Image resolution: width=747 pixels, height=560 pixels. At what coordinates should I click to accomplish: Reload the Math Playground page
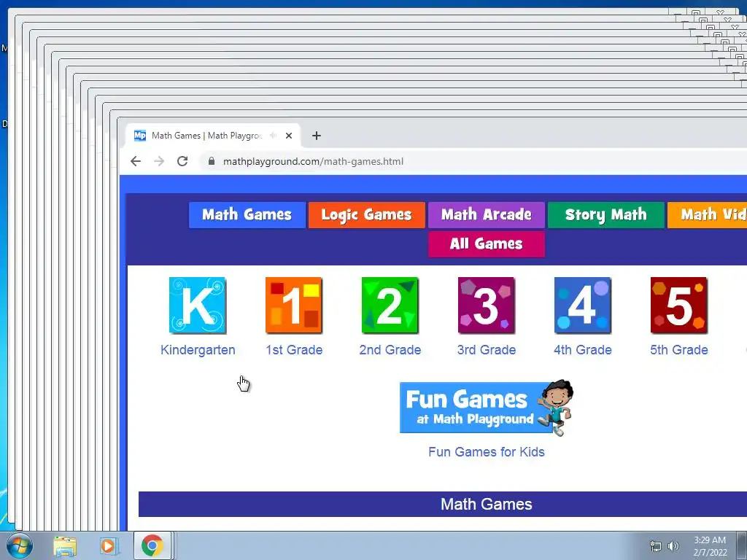(x=182, y=161)
